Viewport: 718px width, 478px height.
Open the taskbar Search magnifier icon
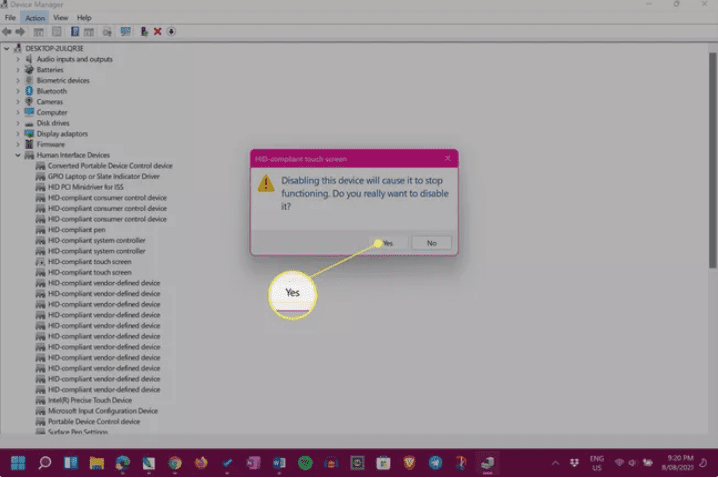pos(45,462)
